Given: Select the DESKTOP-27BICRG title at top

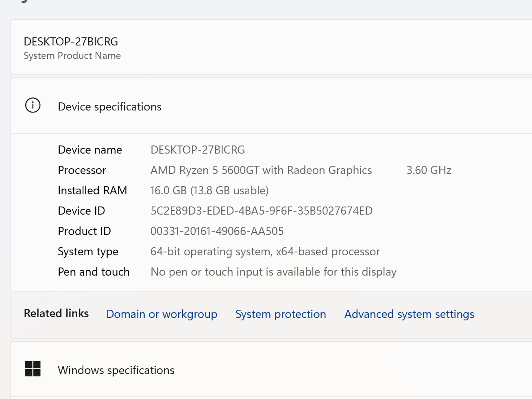Looking at the screenshot, I should point(71,42).
